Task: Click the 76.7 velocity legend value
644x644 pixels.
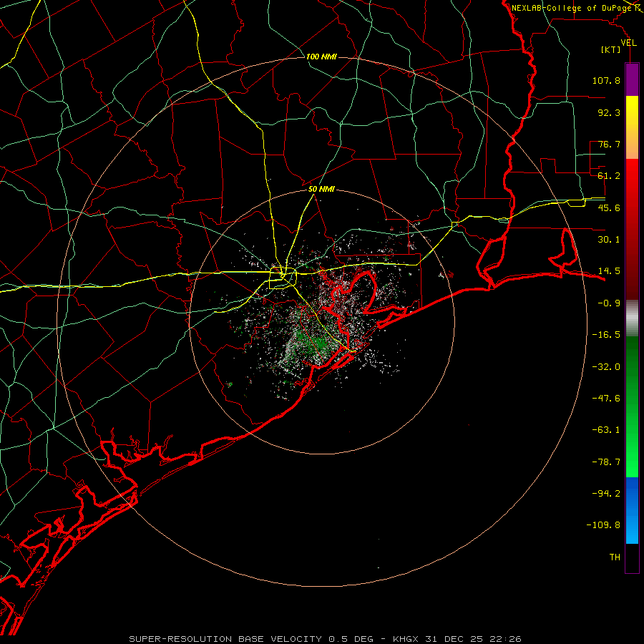Action: [609, 144]
